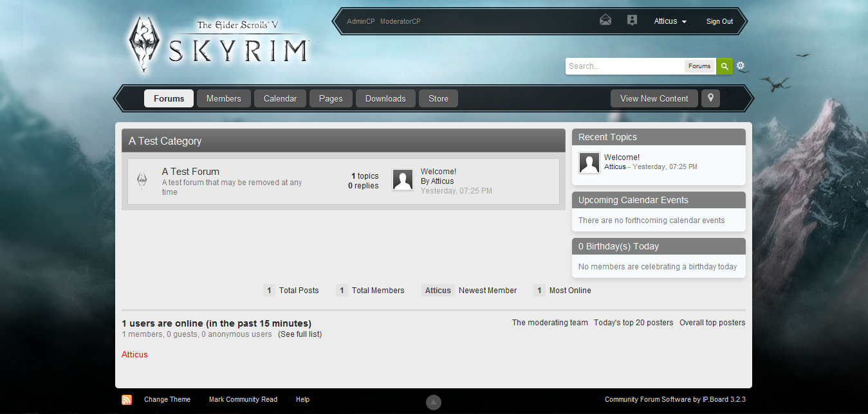This screenshot has height=414, width=868.
Task: Open the RSS feed icon
Action: click(x=127, y=400)
